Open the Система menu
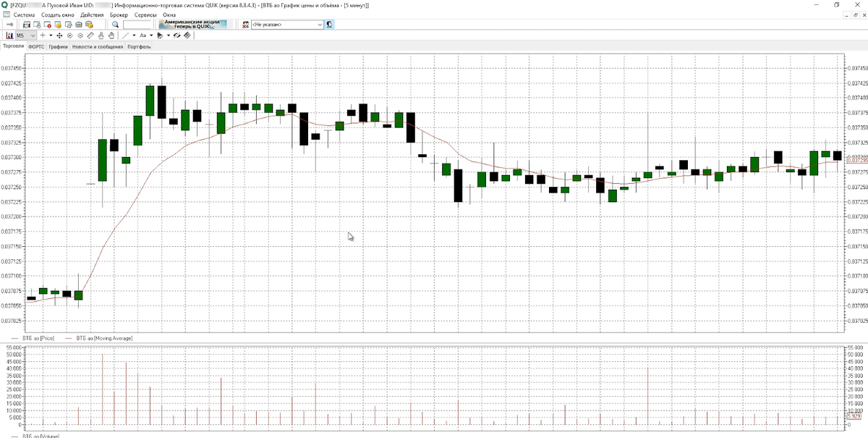This screenshot has width=868, height=438. (23, 14)
